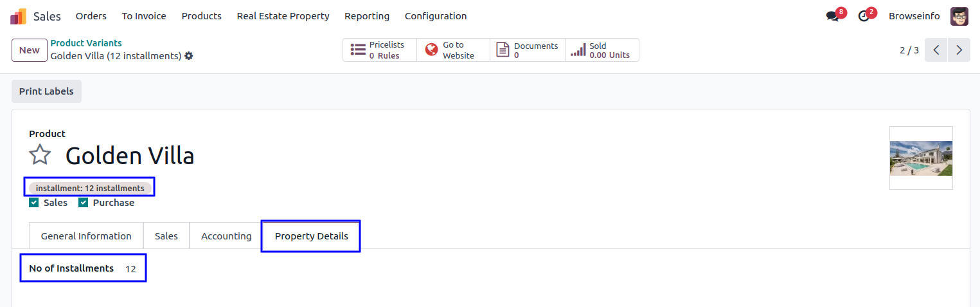The width and height of the screenshot is (980, 307).
Task: Open the discuss messages chat icon
Action: pyautogui.click(x=833, y=16)
